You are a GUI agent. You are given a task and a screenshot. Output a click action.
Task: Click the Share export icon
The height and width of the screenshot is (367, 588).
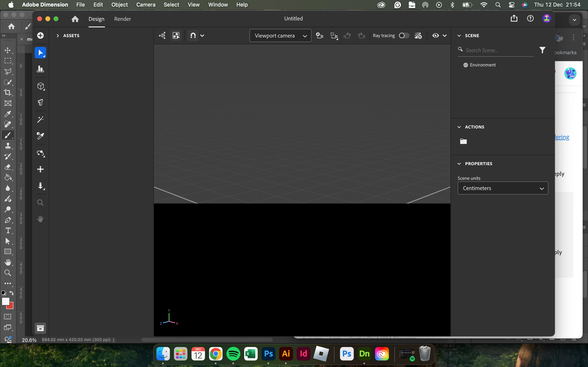click(514, 18)
